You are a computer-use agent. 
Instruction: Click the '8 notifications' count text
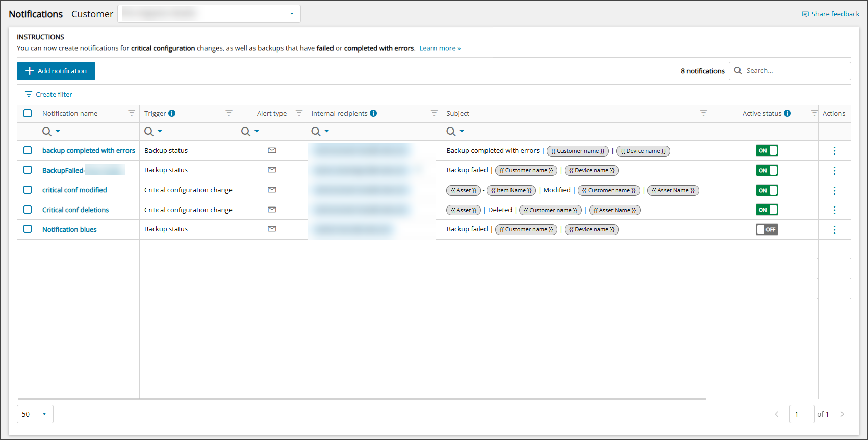pos(703,71)
